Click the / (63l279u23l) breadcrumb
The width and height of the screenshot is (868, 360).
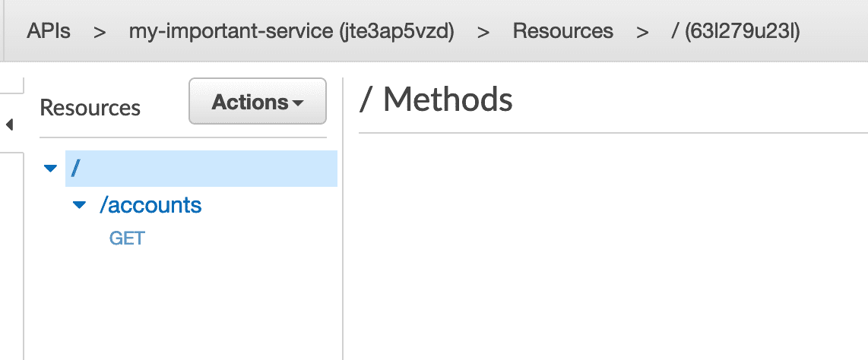coord(735,32)
